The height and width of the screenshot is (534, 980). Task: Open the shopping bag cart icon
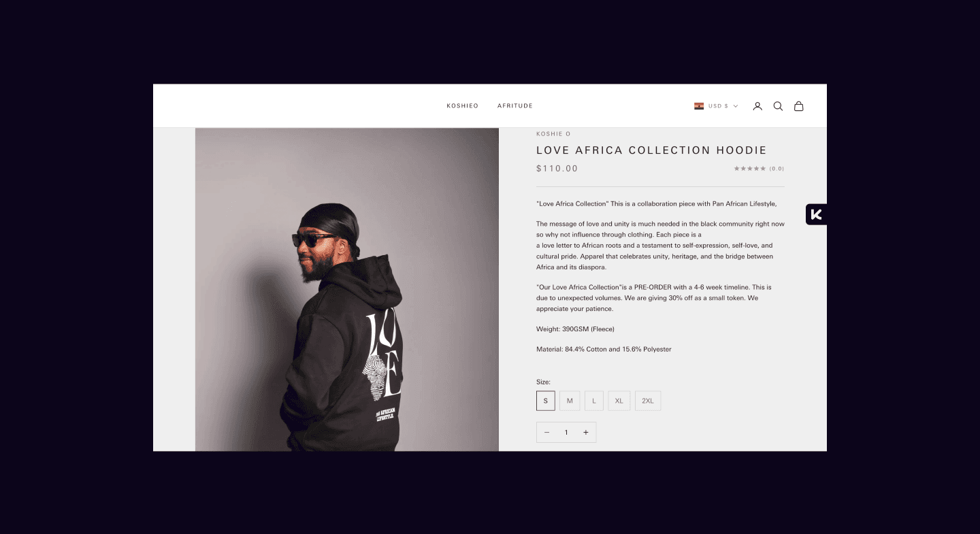coord(799,106)
